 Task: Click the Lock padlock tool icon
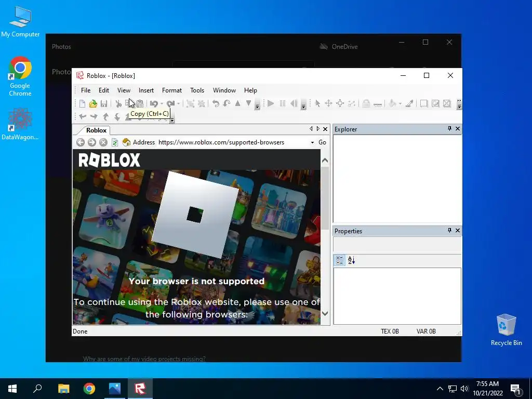click(x=366, y=103)
